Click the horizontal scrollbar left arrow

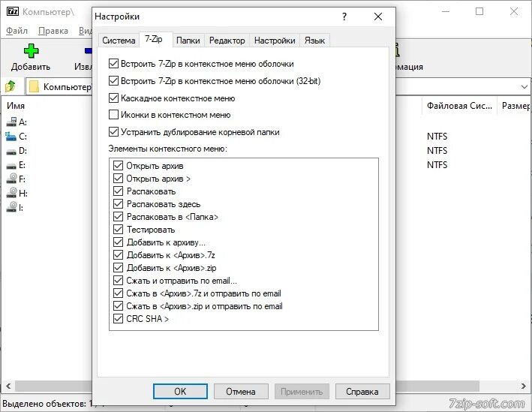8,386
